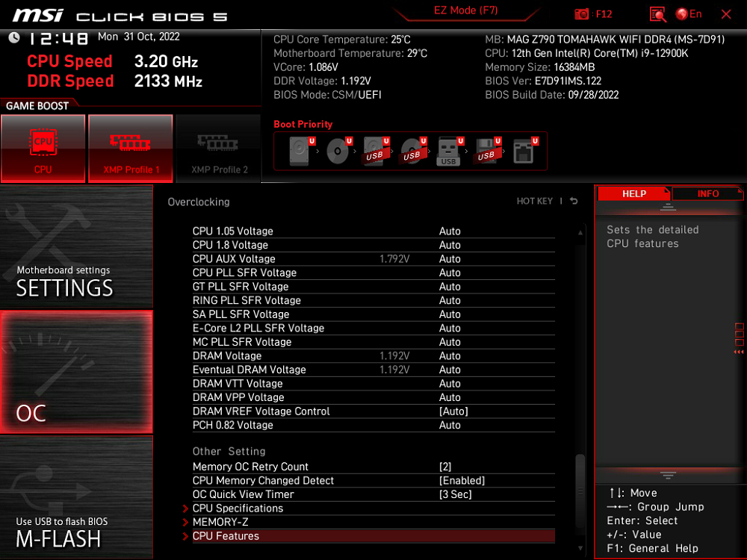Select the RING PLL SFR Voltage row
This screenshot has height=560, width=747.
click(373, 300)
